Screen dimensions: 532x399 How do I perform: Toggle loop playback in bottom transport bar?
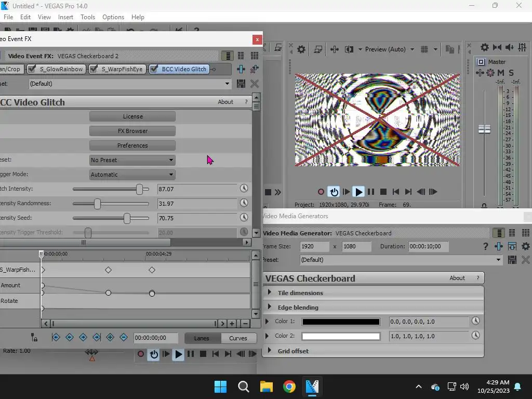(154, 354)
